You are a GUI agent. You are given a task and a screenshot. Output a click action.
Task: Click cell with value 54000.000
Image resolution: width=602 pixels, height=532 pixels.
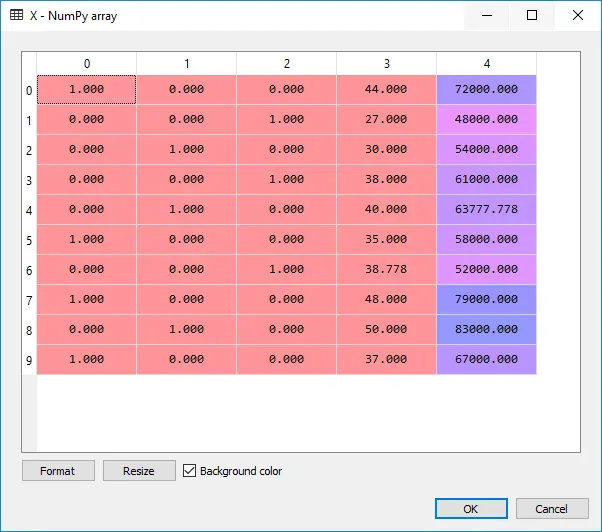click(x=486, y=149)
